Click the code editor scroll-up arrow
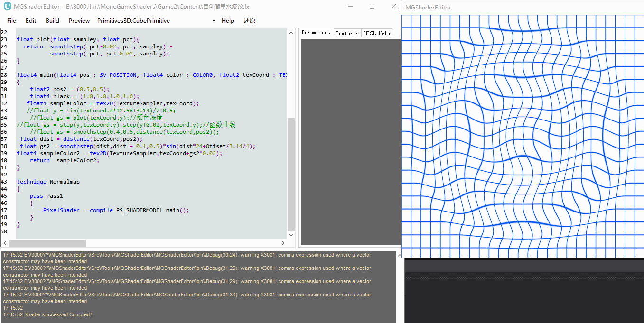This screenshot has height=323, width=644. tap(291, 32)
